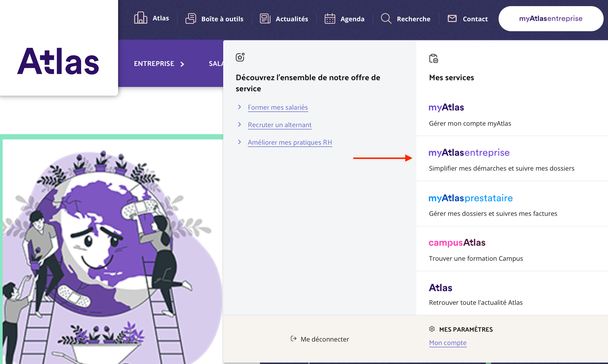Open the Améliorer mes pratiques RH link
The height and width of the screenshot is (364, 608).
[290, 142]
